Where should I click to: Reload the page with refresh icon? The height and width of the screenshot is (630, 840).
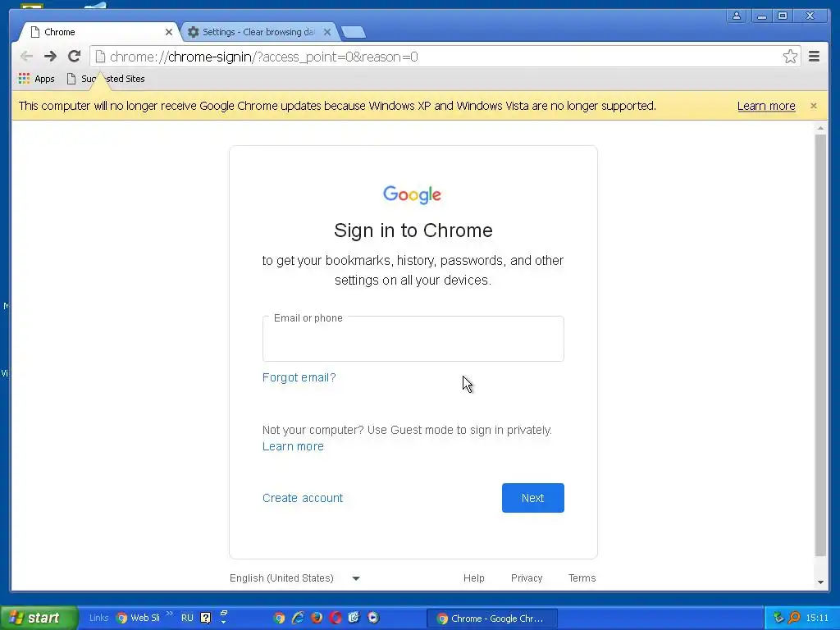(75, 57)
